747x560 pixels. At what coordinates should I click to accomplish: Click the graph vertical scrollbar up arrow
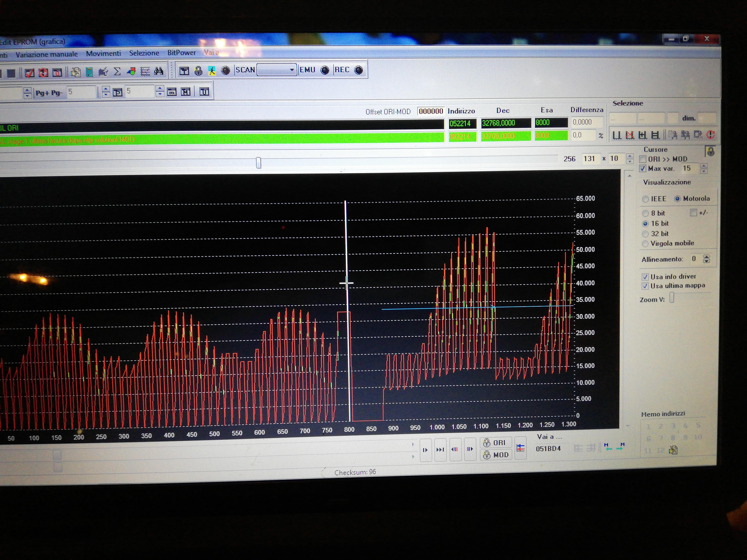(x=629, y=176)
